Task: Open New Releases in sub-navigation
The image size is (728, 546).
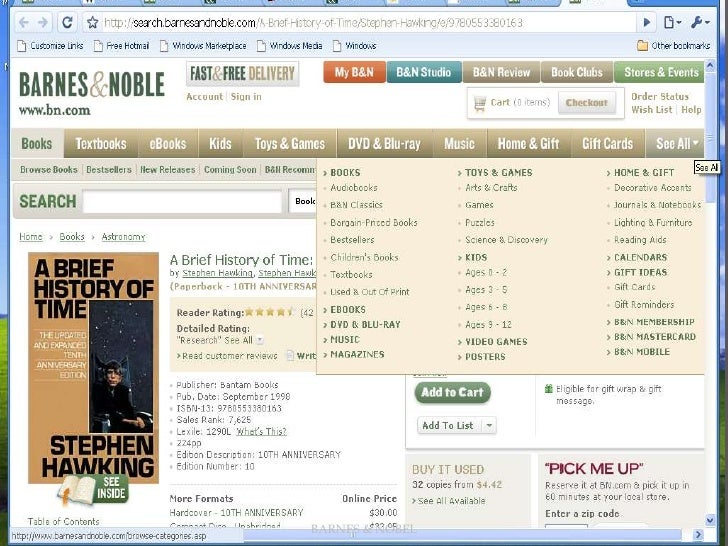Action: click(x=168, y=169)
